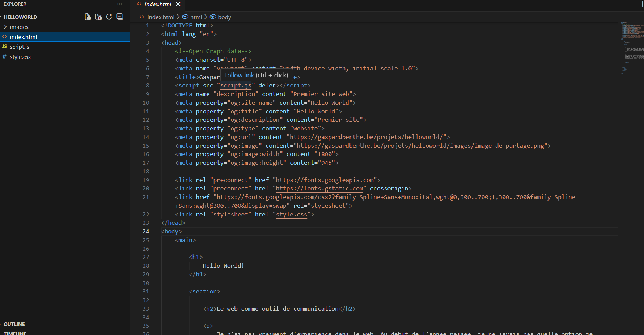Open the Explorer more actions menu
644x335 pixels.
tap(119, 4)
